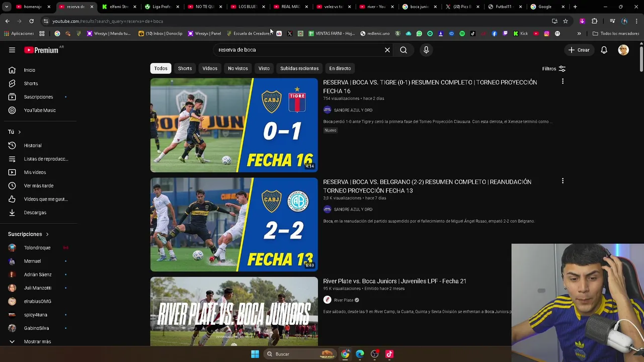Open more options for the Boca vs. Belgrano video
Screen dimensions: 644x362
pos(562,181)
